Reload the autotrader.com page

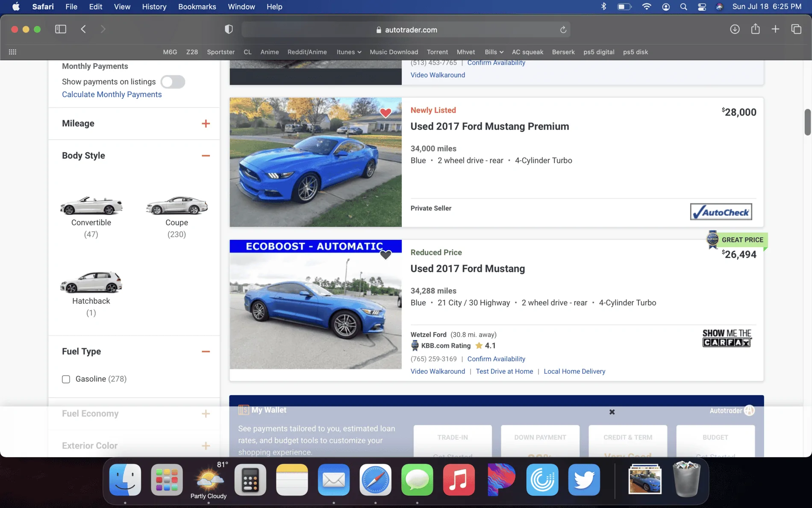point(563,30)
